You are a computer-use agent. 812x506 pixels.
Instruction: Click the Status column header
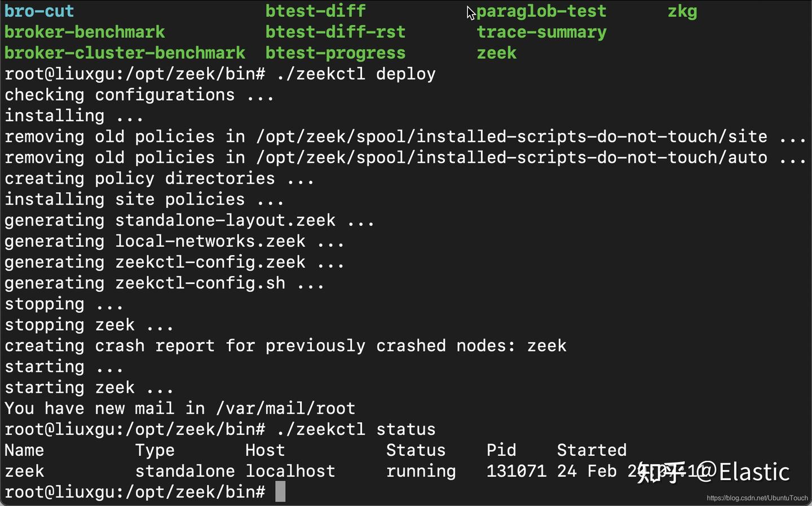pyautogui.click(x=416, y=450)
